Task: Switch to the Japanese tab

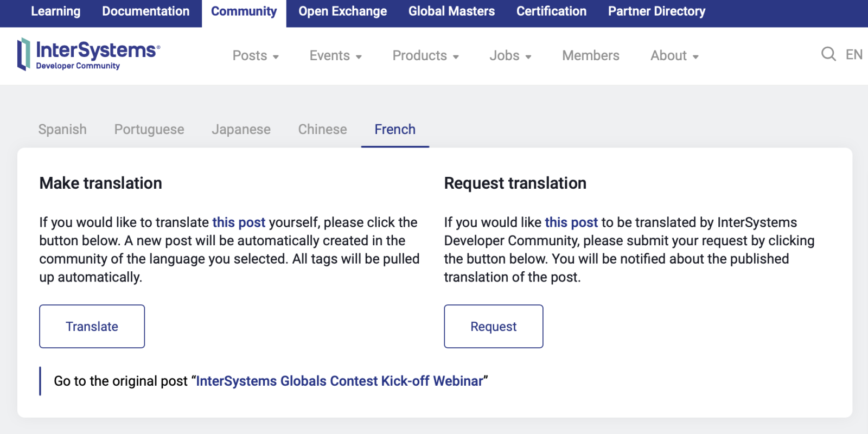Action: (x=241, y=130)
